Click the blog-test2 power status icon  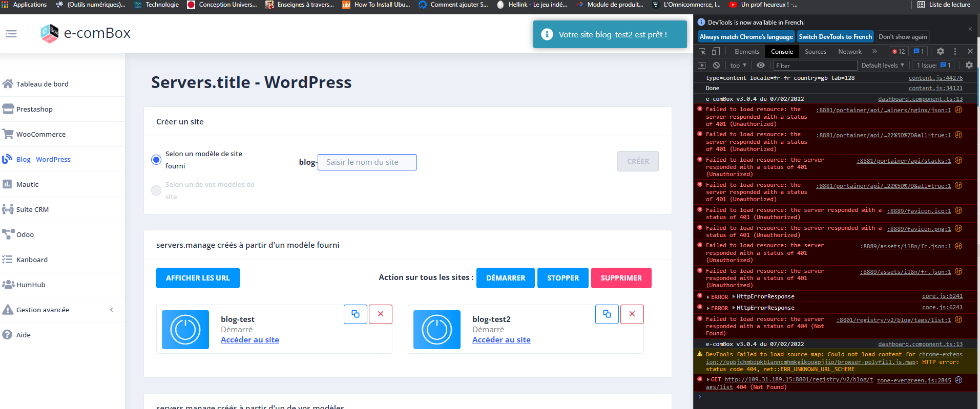coord(437,330)
